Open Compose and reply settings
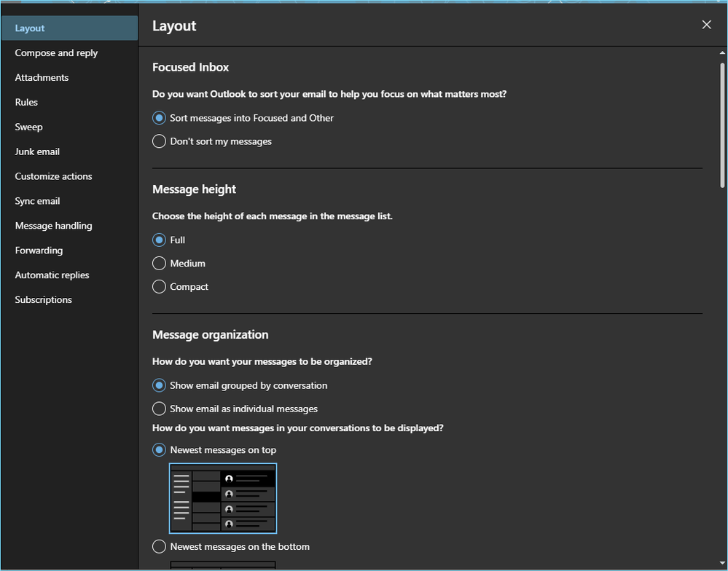Viewport: 728px width, 571px height. click(69, 53)
